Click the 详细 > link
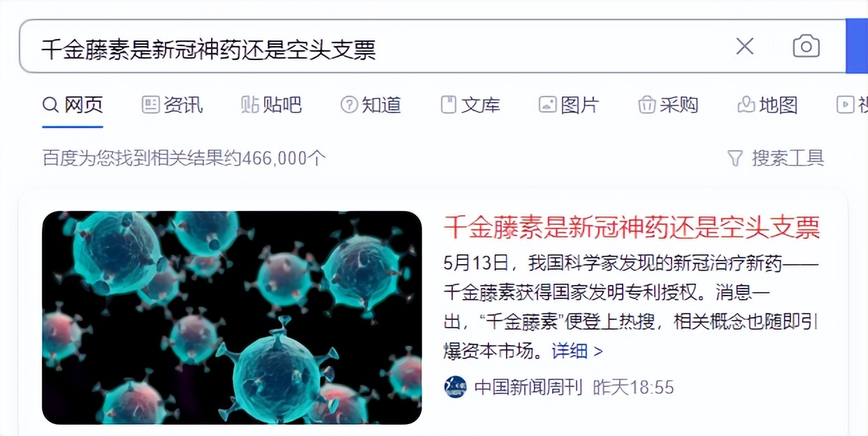Viewport: 868px width, 436px height. tap(577, 351)
